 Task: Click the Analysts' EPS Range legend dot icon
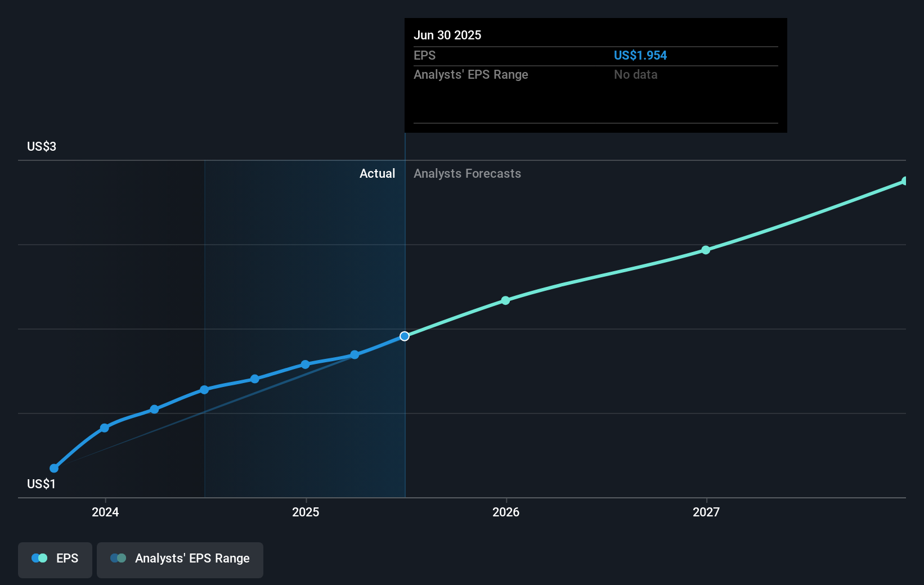117,558
